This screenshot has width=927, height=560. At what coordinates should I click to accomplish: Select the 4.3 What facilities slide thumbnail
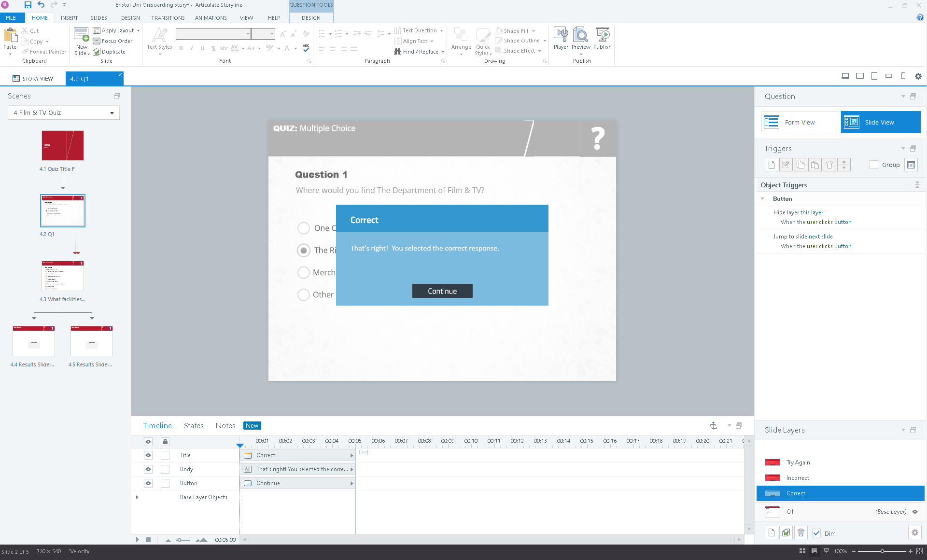pos(63,276)
